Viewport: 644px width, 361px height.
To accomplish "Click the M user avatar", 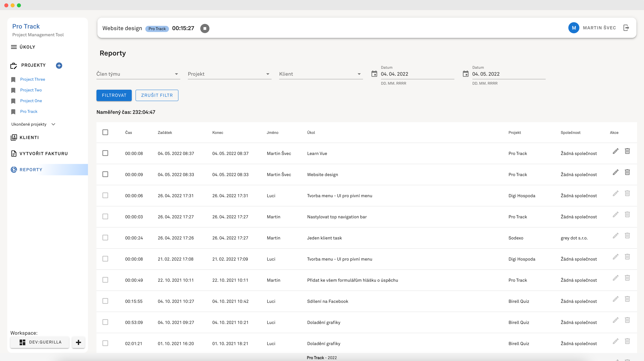I will [574, 28].
